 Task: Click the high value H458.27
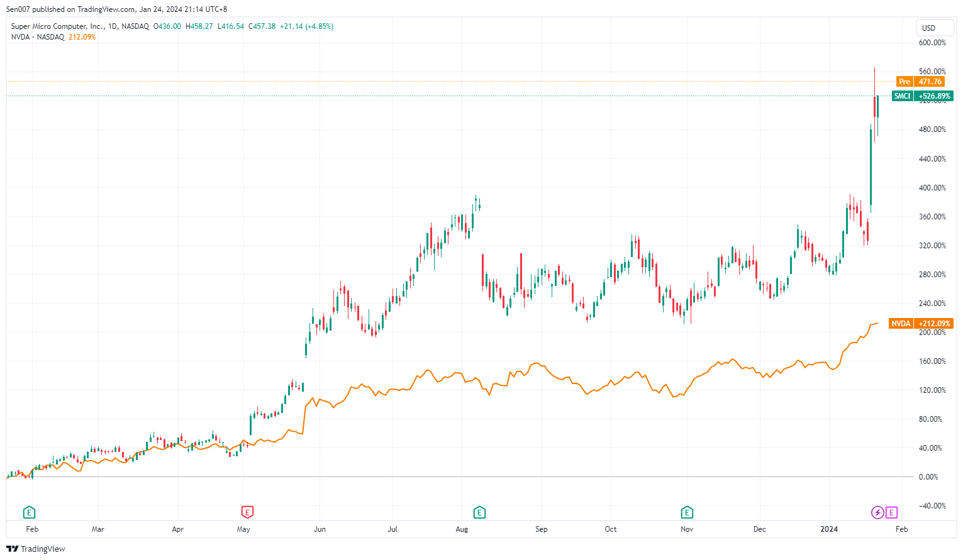point(199,26)
